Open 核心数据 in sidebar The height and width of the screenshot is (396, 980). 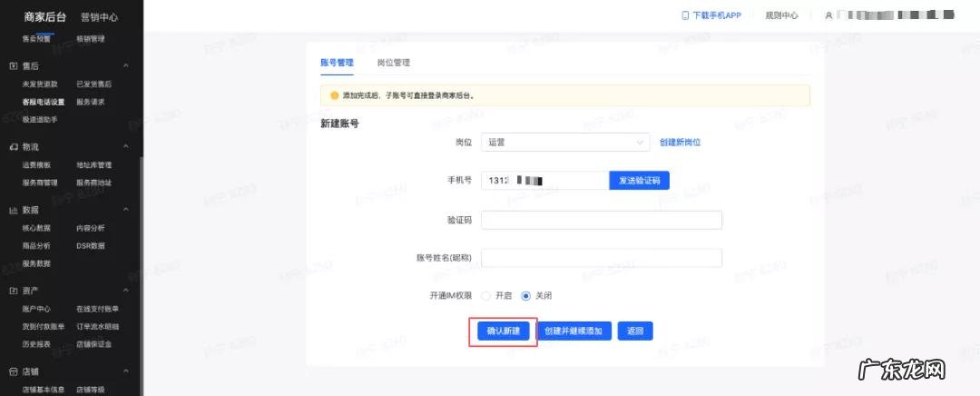pyautogui.click(x=37, y=228)
